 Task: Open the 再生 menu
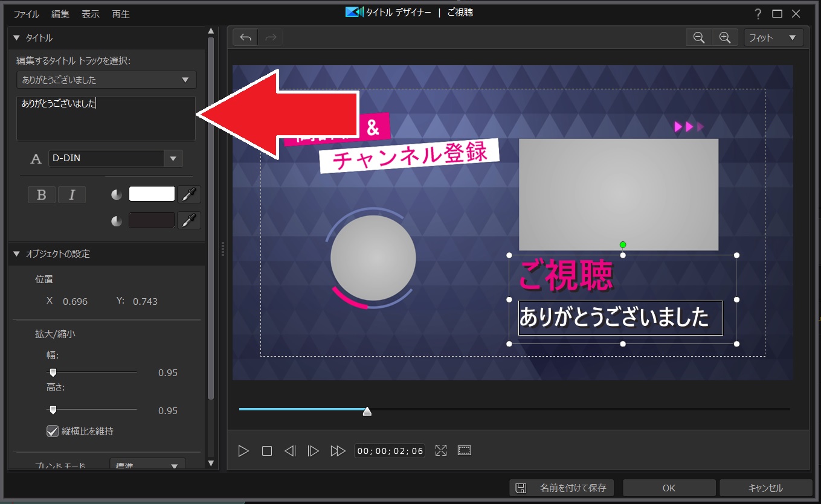click(121, 14)
